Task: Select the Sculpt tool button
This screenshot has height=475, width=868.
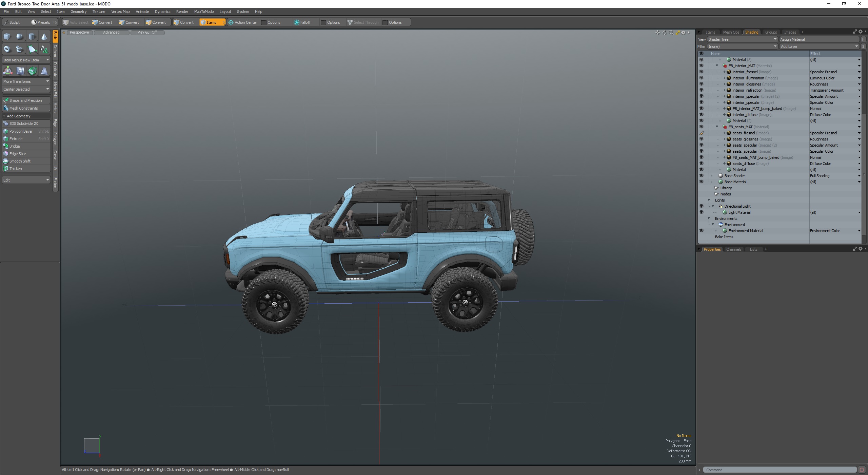Action: click(x=14, y=22)
